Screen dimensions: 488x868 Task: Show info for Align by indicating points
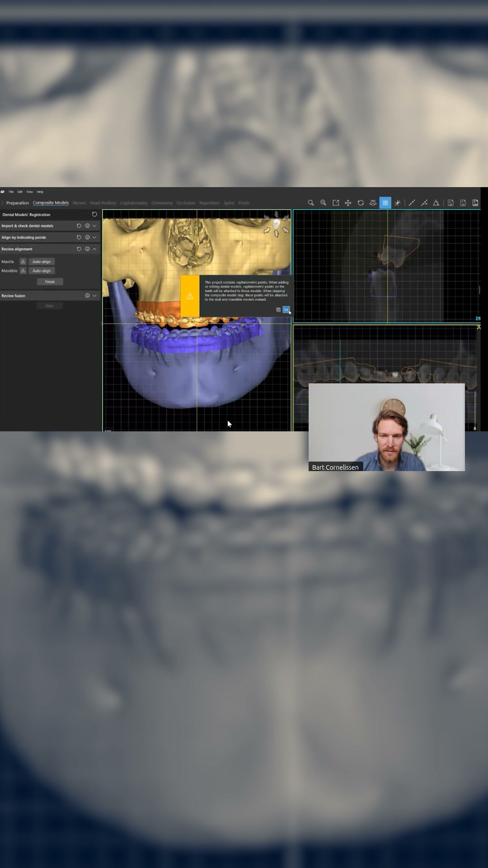coord(87,237)
